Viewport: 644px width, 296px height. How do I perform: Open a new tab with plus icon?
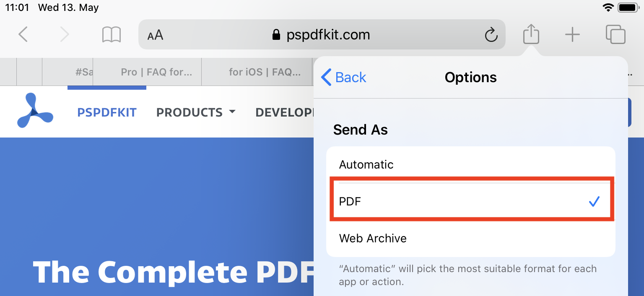[x=572, y=34]
